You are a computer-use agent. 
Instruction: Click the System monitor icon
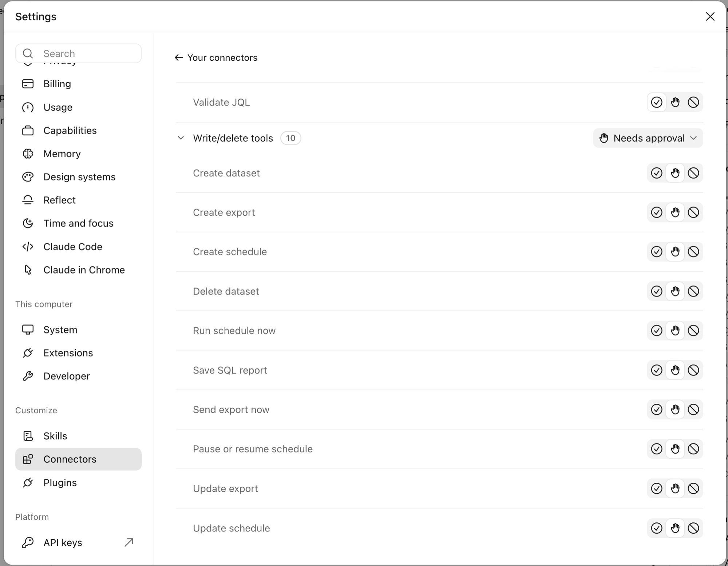(28, 330)
